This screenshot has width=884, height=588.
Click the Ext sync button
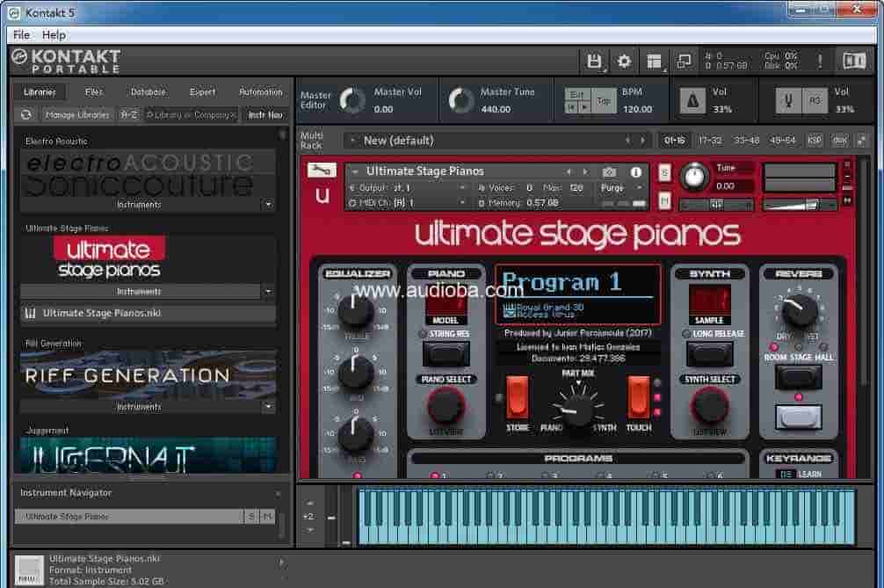pos(576,95)
